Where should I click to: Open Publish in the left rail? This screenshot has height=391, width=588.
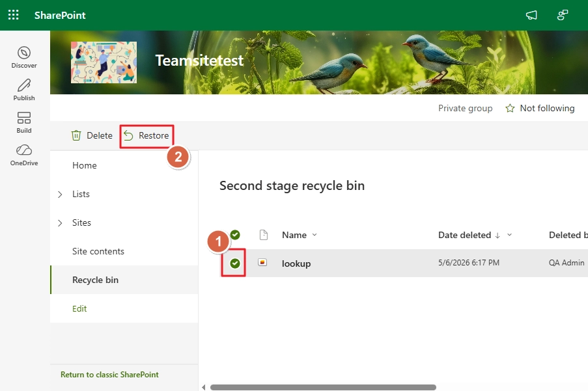click(24, 90)
